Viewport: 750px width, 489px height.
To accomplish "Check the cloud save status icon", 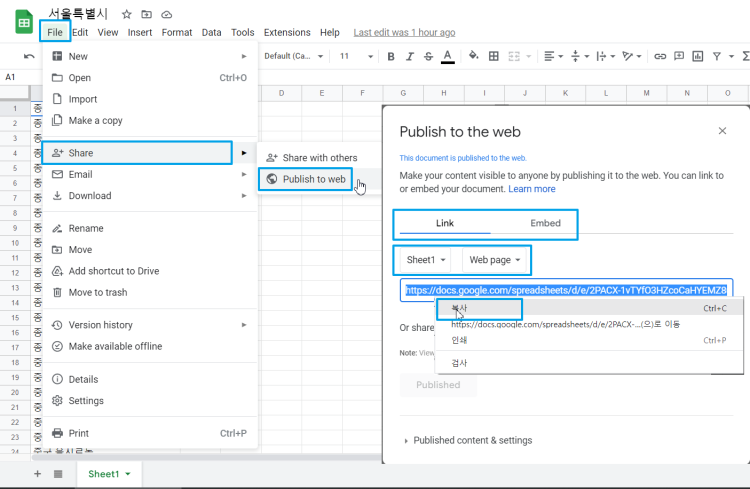I will point(166,14).
